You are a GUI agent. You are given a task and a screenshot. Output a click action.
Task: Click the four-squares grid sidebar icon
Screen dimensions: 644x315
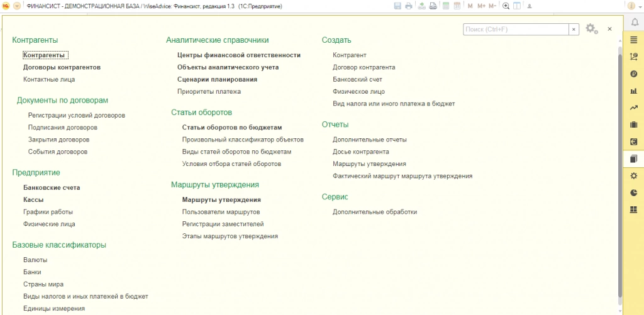point(634,209)
